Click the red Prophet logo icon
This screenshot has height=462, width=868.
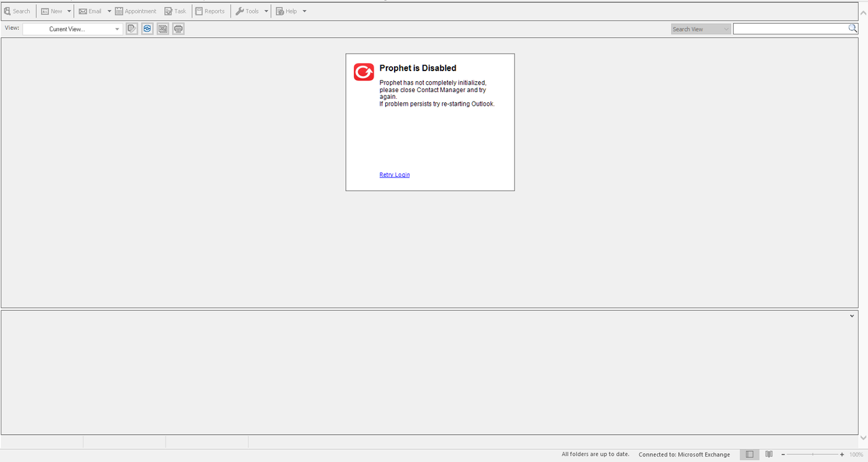[x=363, y=72]
